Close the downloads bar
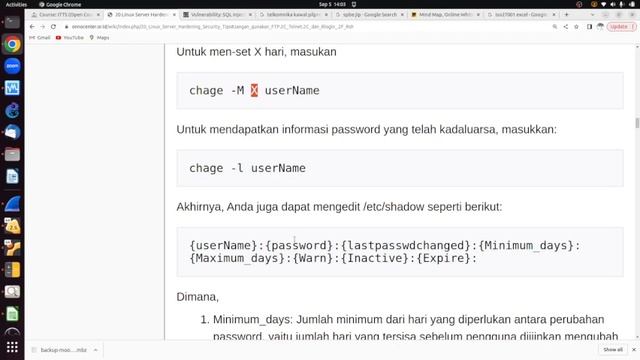 (634, 350)
